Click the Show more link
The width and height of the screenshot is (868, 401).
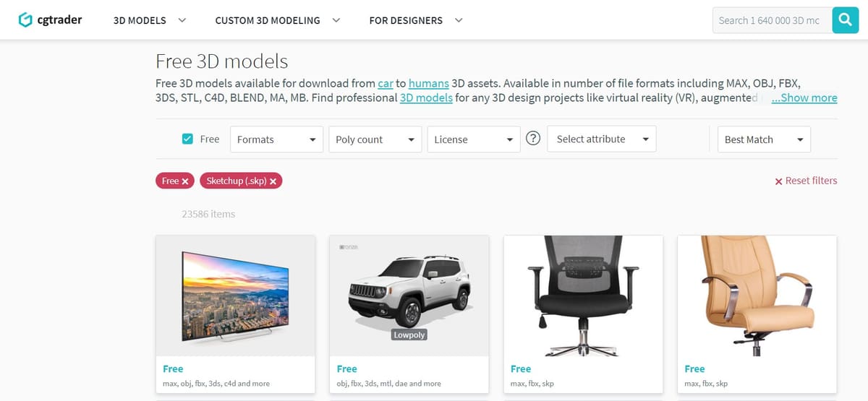tap(804, 98)
